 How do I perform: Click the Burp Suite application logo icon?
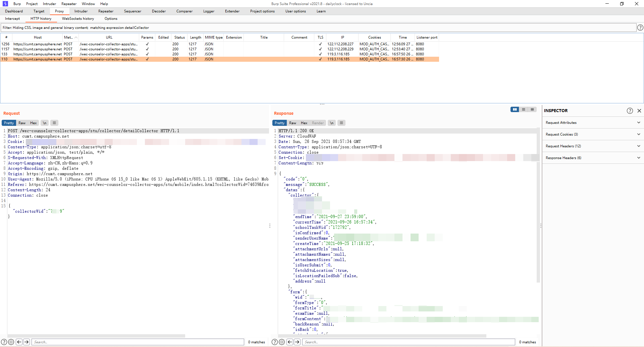5,4
